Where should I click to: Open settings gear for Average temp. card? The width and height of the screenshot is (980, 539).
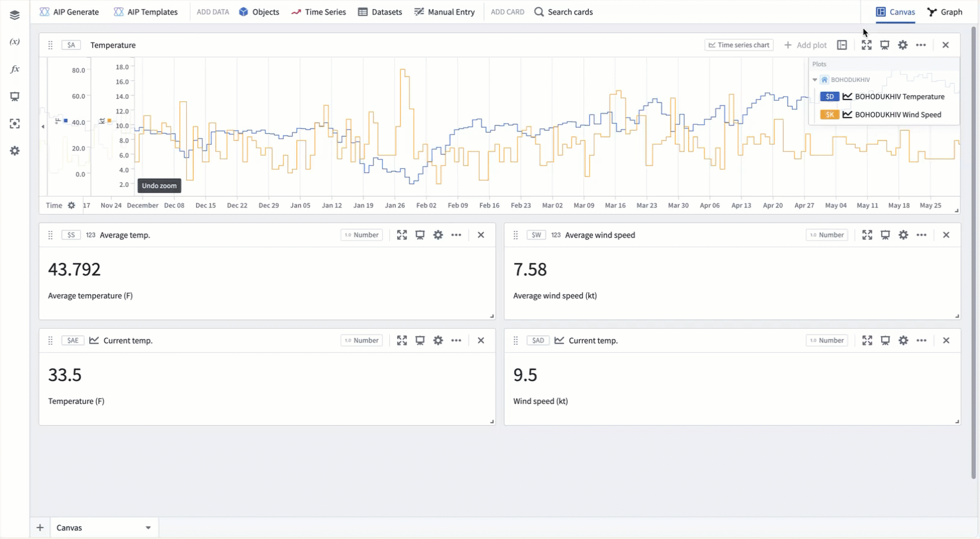tap(438, 235)
